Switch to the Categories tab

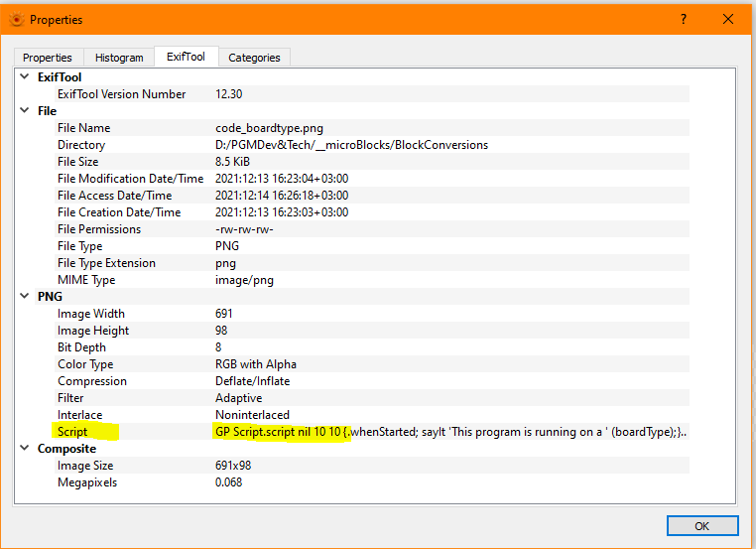pos(254,58)
